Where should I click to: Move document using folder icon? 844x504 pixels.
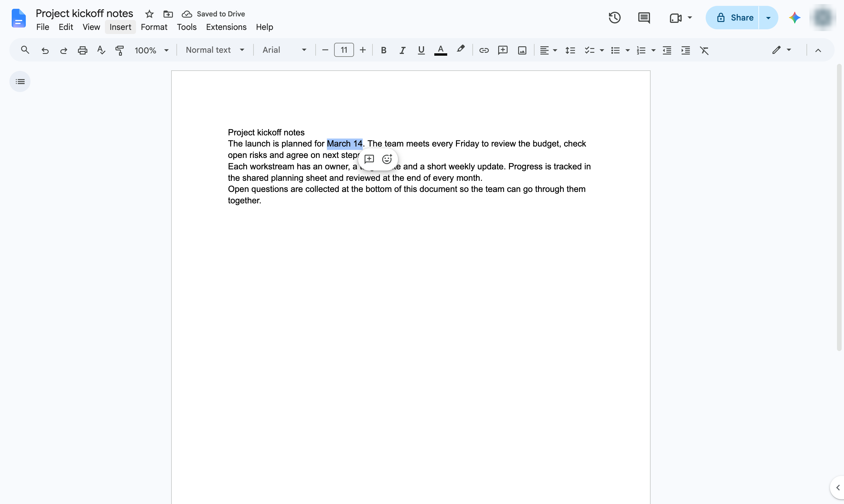[168, 14]
